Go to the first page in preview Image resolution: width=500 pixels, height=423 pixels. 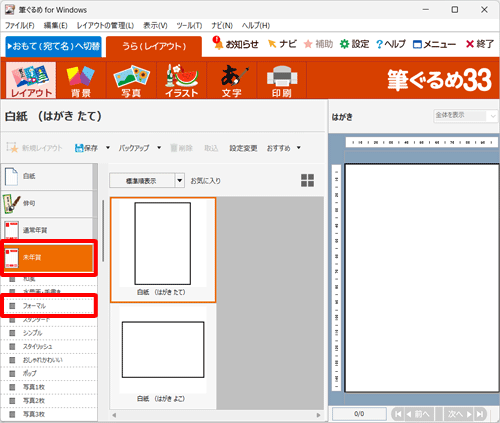(398, 414)
